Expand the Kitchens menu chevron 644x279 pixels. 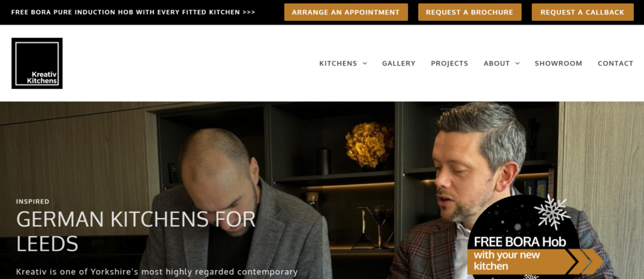[365, 64]
